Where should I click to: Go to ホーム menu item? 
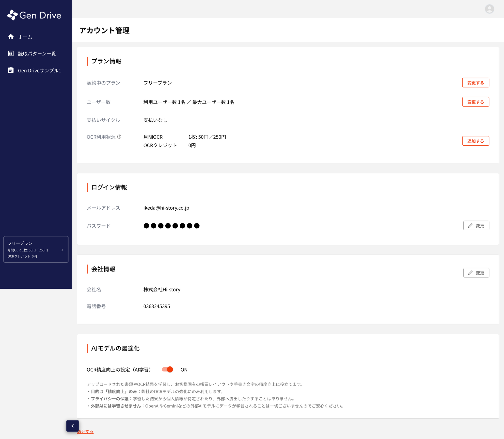[25, 37]
